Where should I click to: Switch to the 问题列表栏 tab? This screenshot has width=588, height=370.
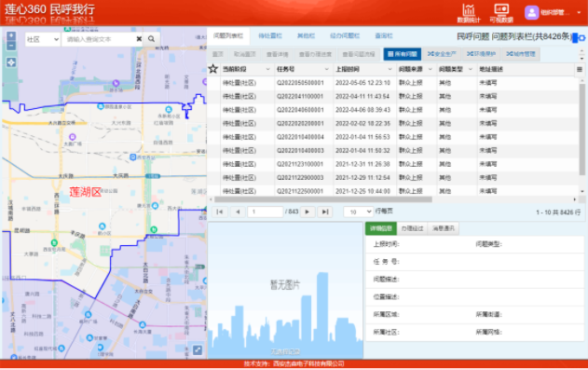click(x=228, y=36)
